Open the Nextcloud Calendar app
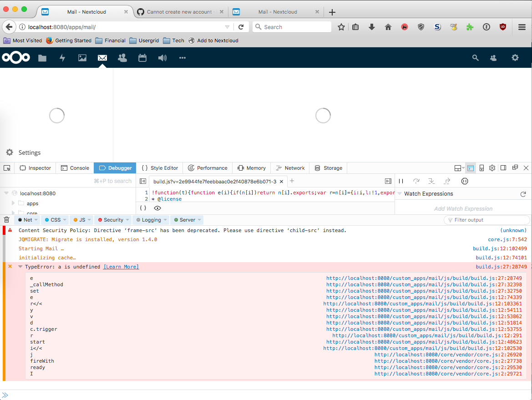 [x=142, y=58]
